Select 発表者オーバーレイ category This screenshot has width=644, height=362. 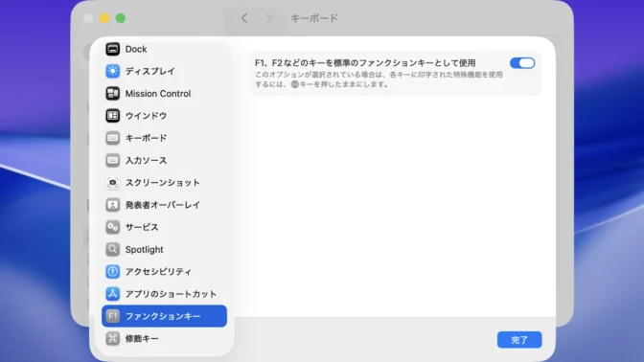(x=164, y=205)
